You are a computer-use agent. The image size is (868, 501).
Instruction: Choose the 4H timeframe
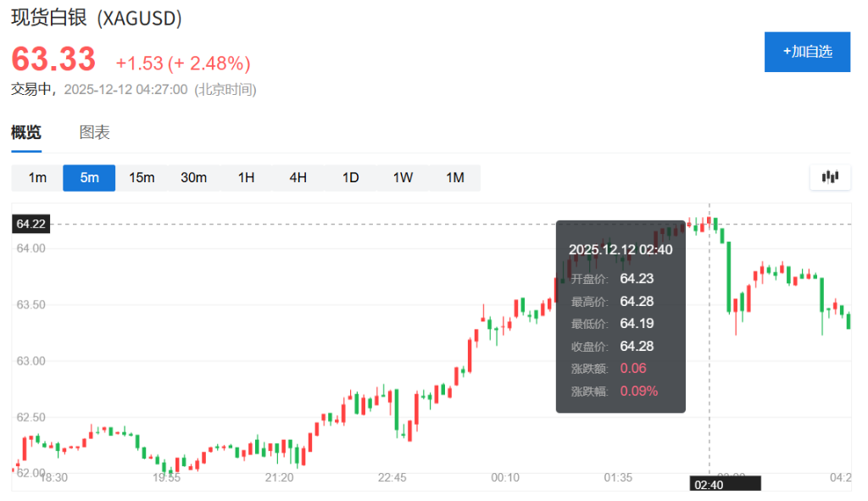[x=298, y=177]
